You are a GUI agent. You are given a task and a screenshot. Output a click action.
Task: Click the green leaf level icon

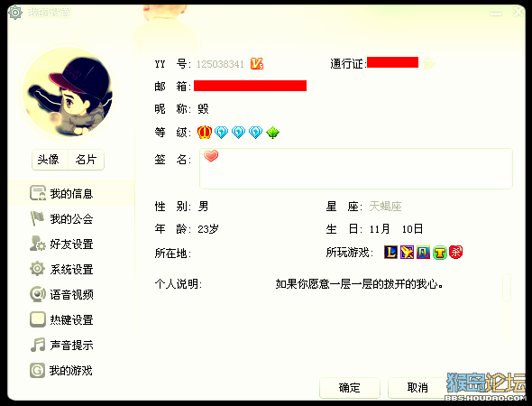click(x=273, y=133)
